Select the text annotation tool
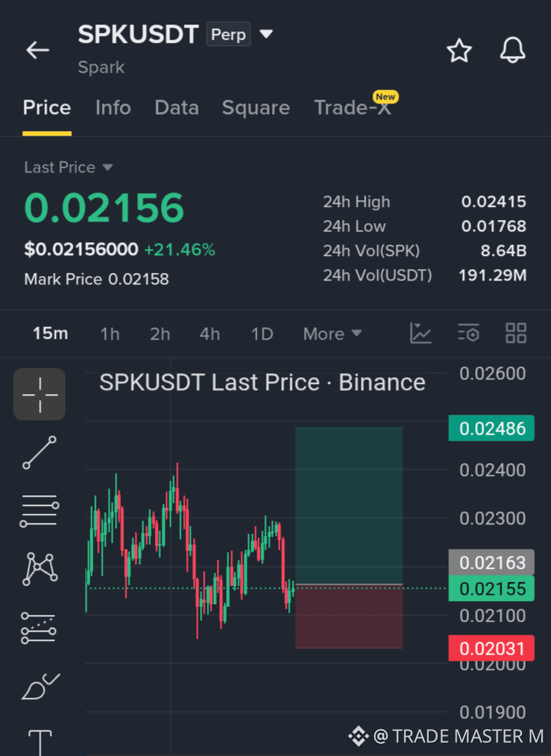The image size is (551, 756). 40,742
